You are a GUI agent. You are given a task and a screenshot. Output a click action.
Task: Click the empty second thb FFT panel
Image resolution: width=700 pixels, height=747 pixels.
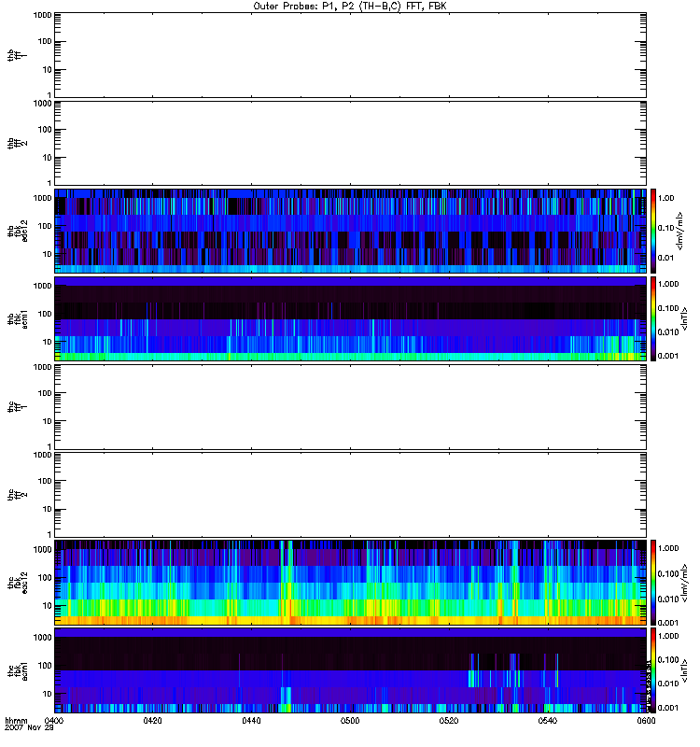[x=350, y=142]
